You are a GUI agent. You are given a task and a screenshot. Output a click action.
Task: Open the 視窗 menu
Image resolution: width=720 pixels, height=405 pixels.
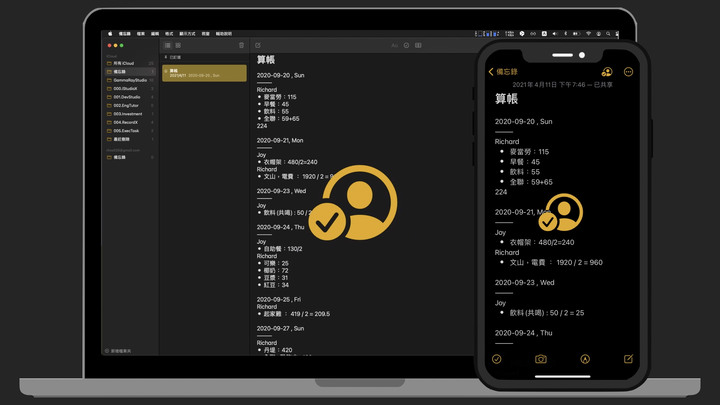[x=205, y=34]
